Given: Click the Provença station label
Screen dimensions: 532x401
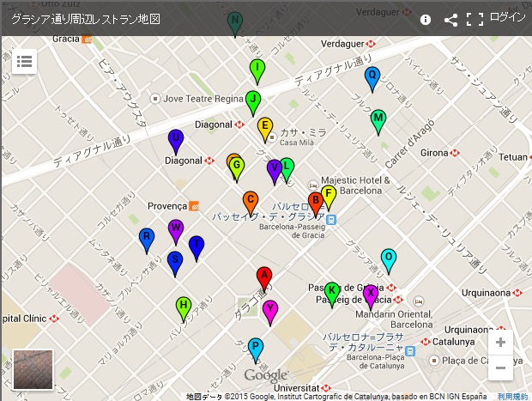Looking at the screenshot, I should point(167,206).
